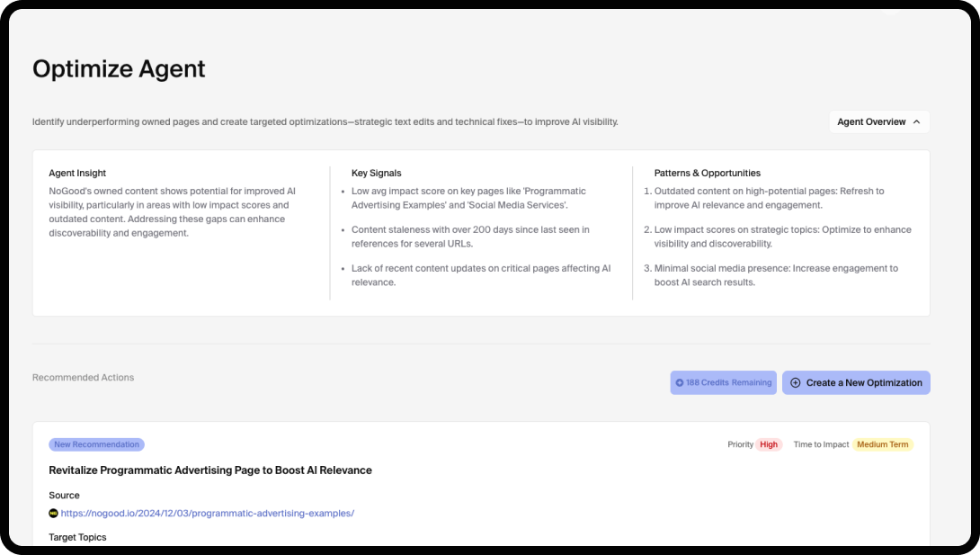Collapse the Agent Overview chevron arrow

pos(916,122)
